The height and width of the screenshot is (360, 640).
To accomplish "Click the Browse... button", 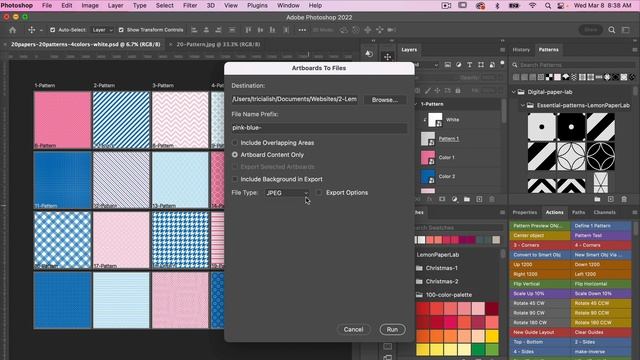I will pos(384,100).
